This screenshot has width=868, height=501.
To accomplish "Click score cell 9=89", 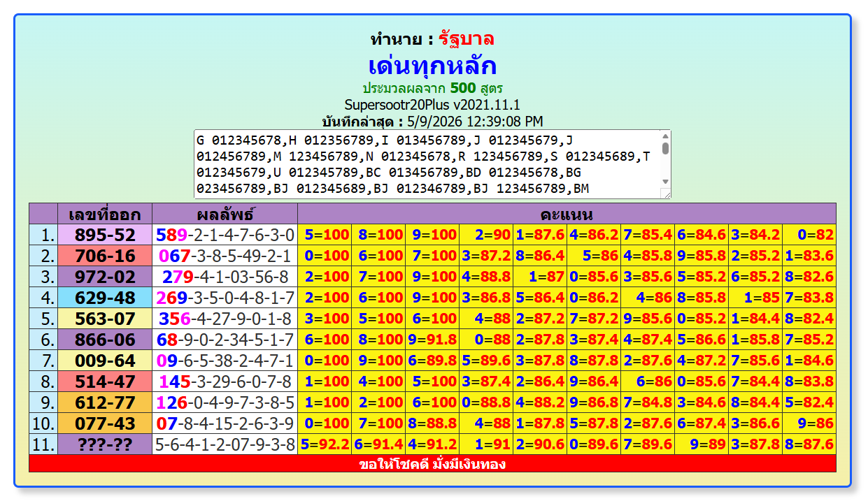I will (x=702, y=444).
